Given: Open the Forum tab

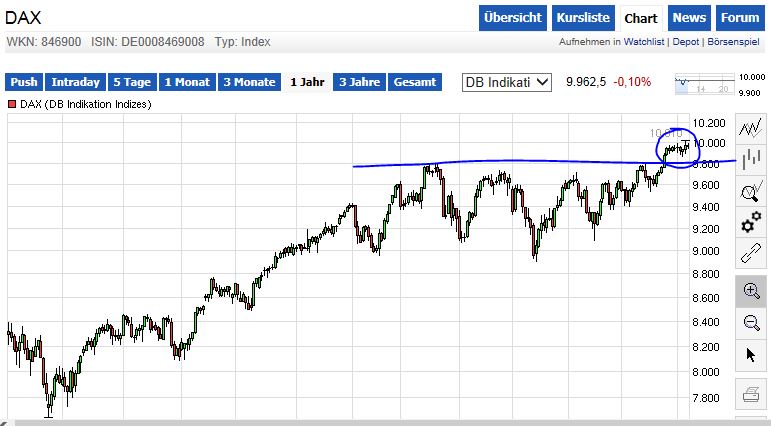Looking at the screenshot, I should pyautogui.click(x=740, y=18).
